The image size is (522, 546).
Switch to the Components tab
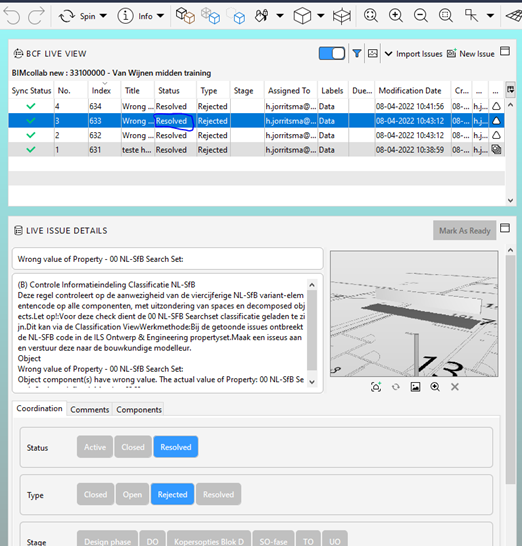(x=139, y=410)
